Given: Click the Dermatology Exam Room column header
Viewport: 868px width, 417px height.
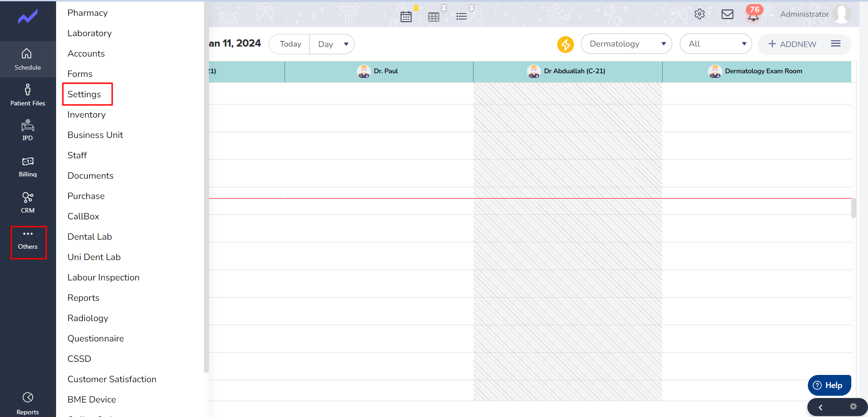Looking at the screenshot, I should (x=757, y=71).
